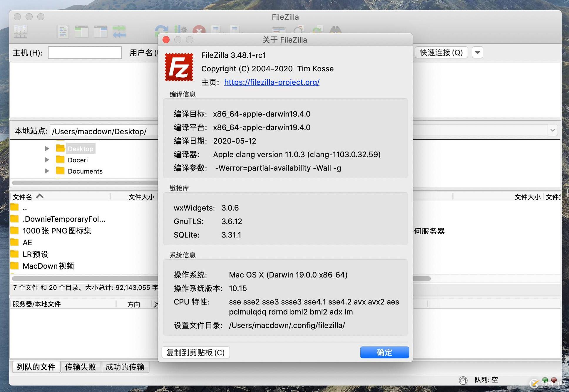This screenshot has height=392, width=569.
Task: Click the local tree horizontal scrollbar
Action: coord(85,183)
